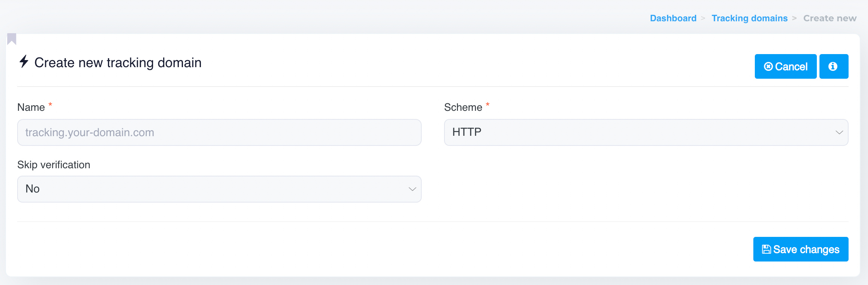Click the chevron arrow in the Scheme field
This screenshot has width=868, height=285.
pos(839,132)
